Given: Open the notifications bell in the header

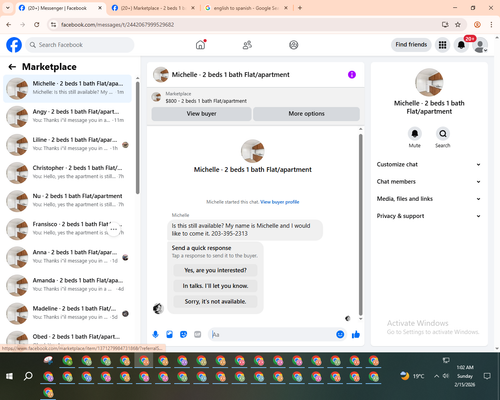Looking at the screenshot, I should tap(461, 45).
